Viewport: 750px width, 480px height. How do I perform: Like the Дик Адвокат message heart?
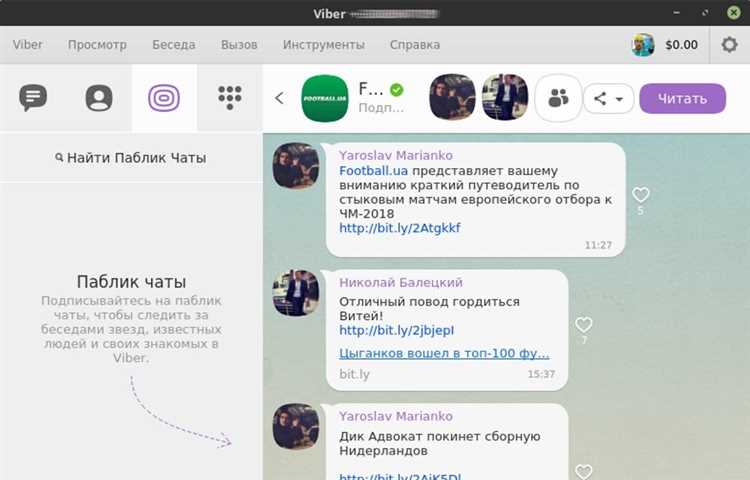pyautogui.click(x=584, y=471)
